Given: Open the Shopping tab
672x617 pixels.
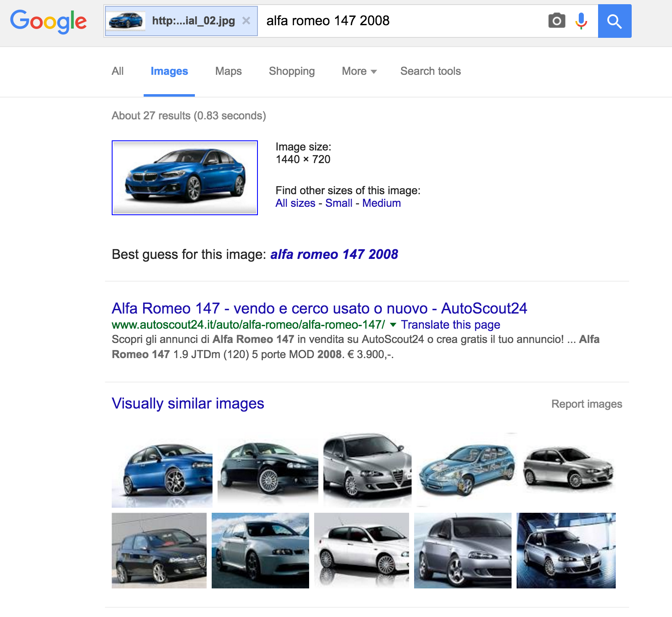Looking at the screenshot, I should pos(292,71).
